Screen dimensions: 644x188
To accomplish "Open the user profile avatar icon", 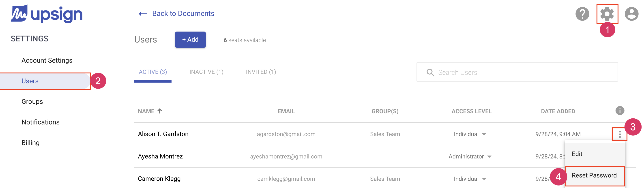I will (x=631, y=14).
